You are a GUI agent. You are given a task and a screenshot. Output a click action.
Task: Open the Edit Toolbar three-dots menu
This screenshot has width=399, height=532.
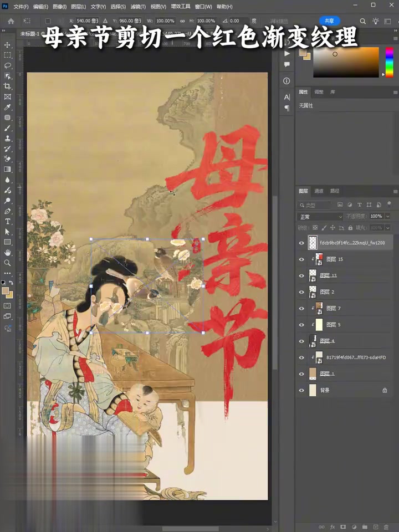click(x=7, y=273)
